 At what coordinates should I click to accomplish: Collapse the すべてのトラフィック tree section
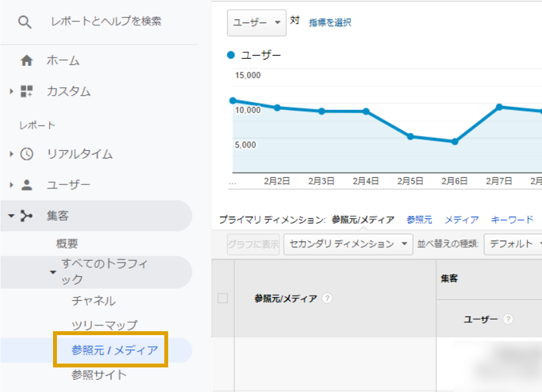(53, 272)
